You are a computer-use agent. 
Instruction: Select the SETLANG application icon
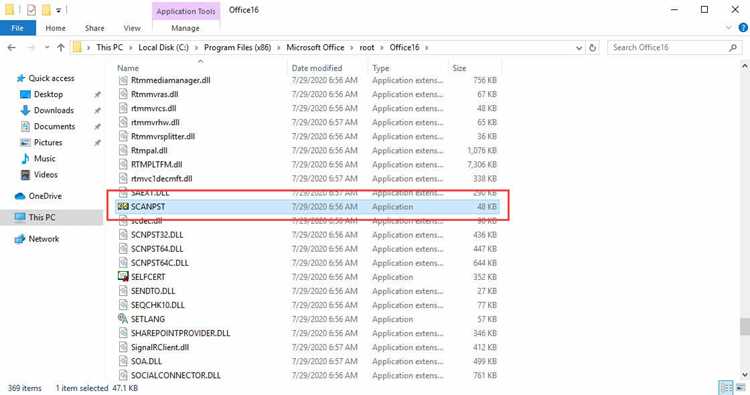123,319
